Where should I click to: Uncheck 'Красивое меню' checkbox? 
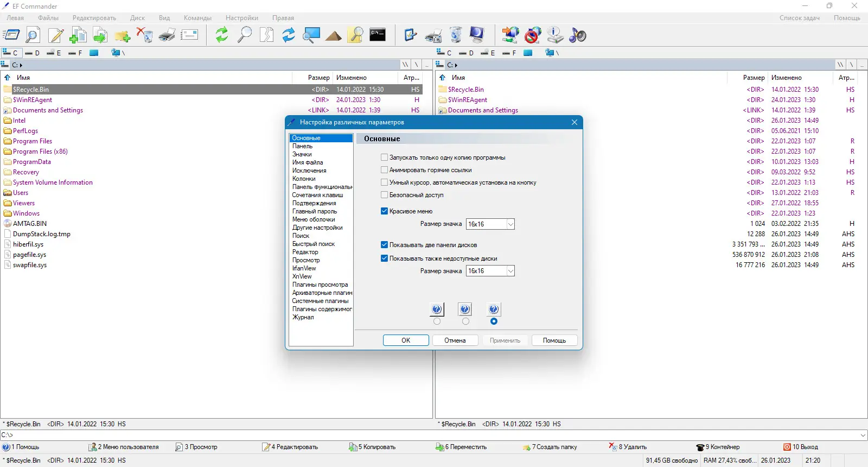click(385, 211)
